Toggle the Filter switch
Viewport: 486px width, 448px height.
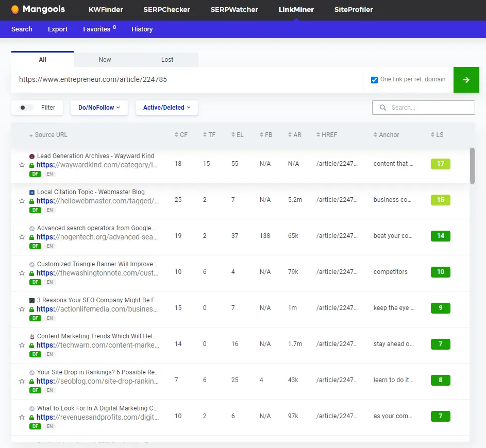25,108
